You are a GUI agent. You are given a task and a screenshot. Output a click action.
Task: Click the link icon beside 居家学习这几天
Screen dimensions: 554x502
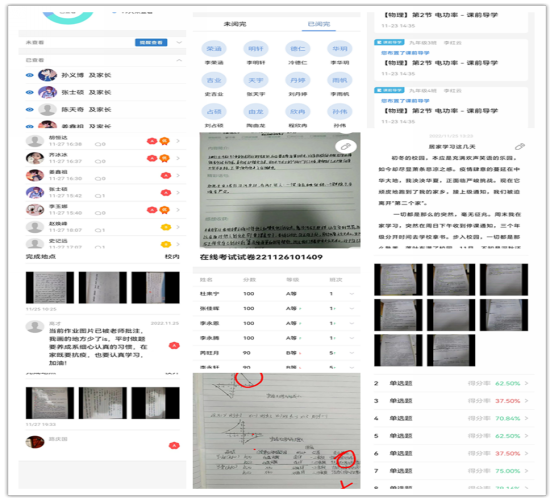click(520, 146)
